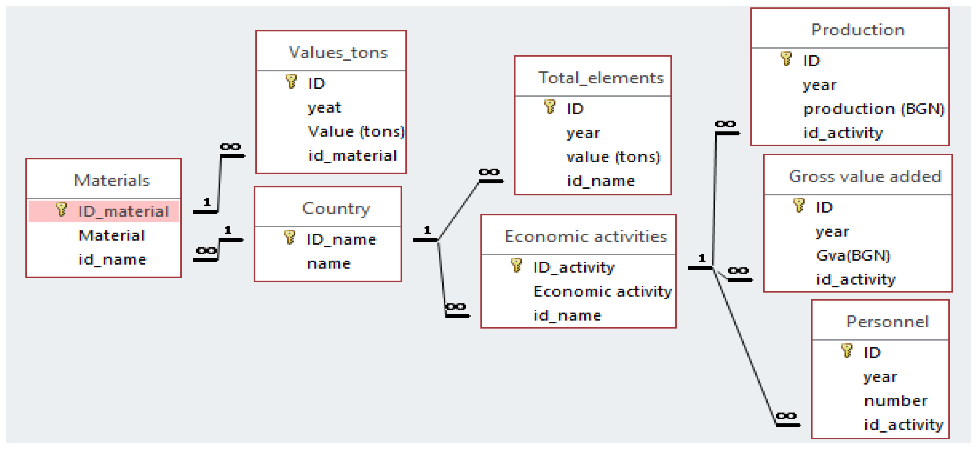980x452 pixels.
Task: Click the primary key icon in Values_tons
Action: (x=291, y=81)
